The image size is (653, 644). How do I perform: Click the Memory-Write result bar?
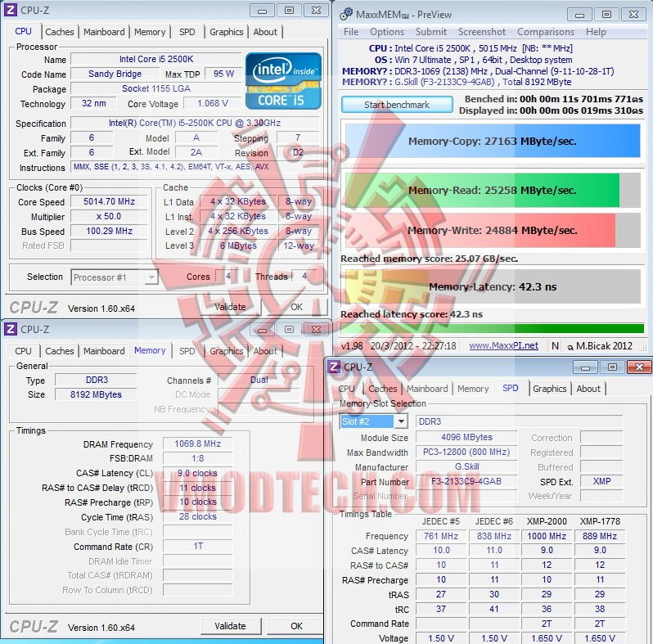click(493, 231)
